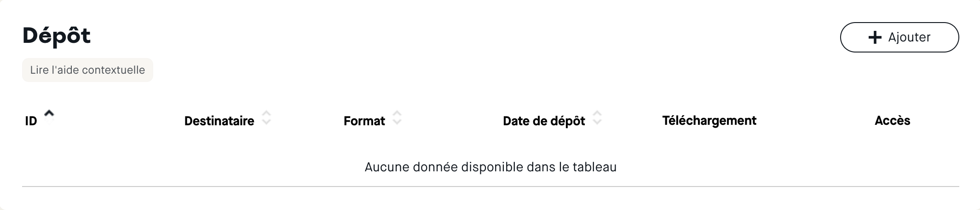Image resolution: width=980 pixels, height=210 pixels.
Task: Select the Accès column header
Action: [x=892, y=121]
